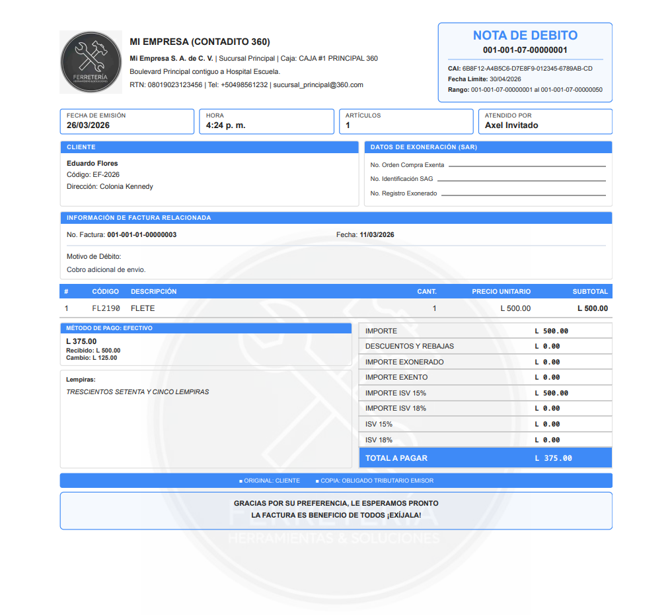Click item code FL2190
The image size is (672, 616).
click(106, 308)
